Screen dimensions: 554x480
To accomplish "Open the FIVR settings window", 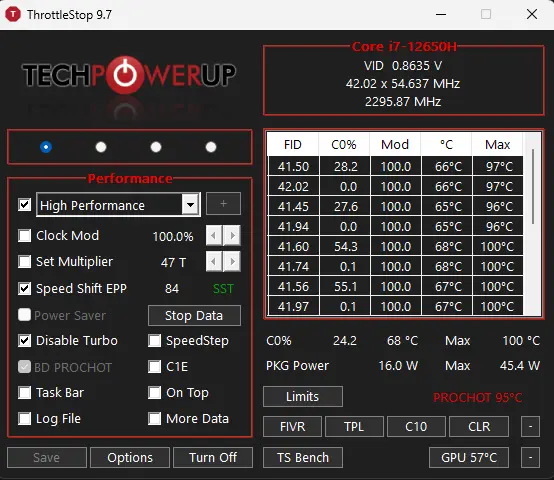I will (x=292, y=427).
